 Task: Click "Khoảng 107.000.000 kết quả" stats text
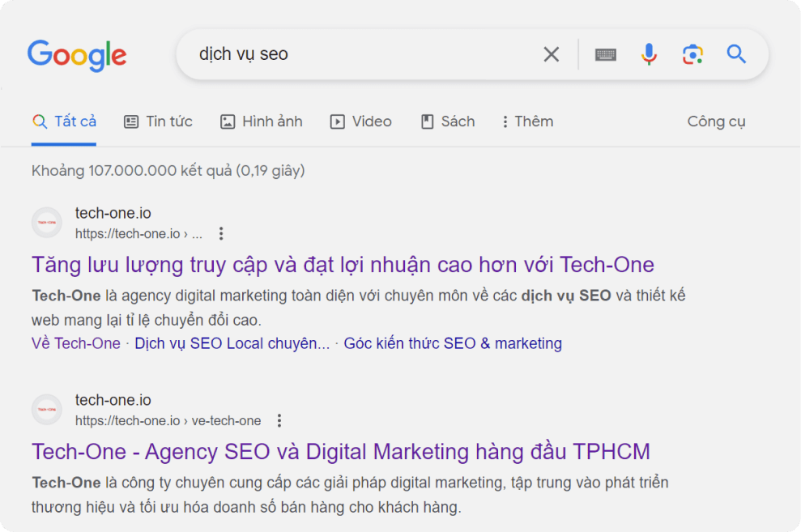[168, 171]
